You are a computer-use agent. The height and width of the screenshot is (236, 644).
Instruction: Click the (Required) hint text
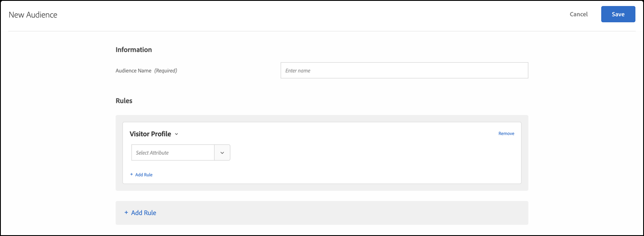tap(165, 71)
